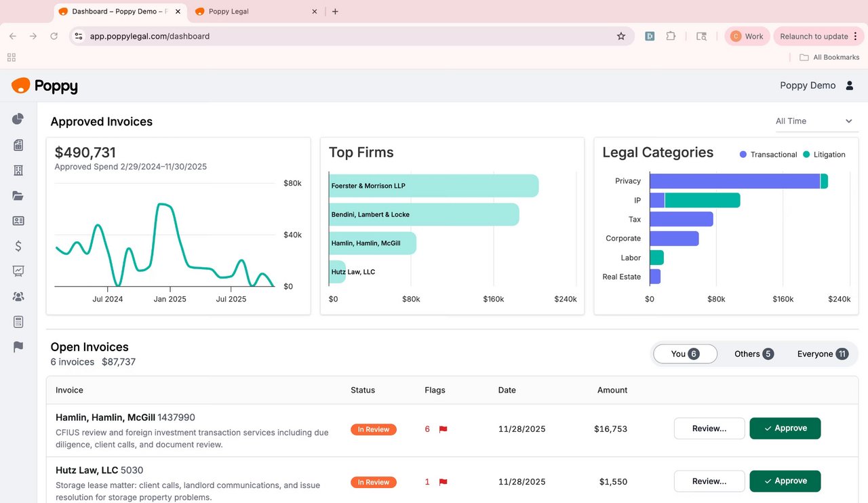Click the Bendini, Lambert & Locke bar

point(424,214)
